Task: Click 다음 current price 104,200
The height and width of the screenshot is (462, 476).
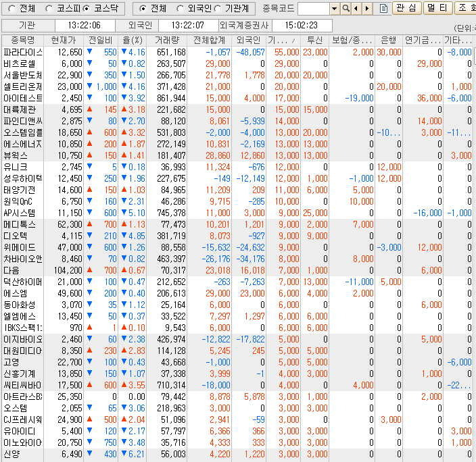Action: pos(68,270)
